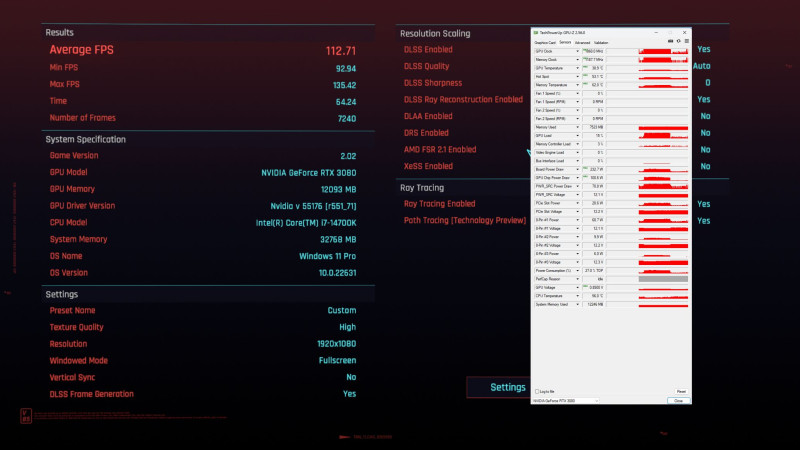Image resolution: width=800 pixels, height=450 pixels.
Task: Expand the Memory Temperature sensor dropdown
Action: point(578,85)
